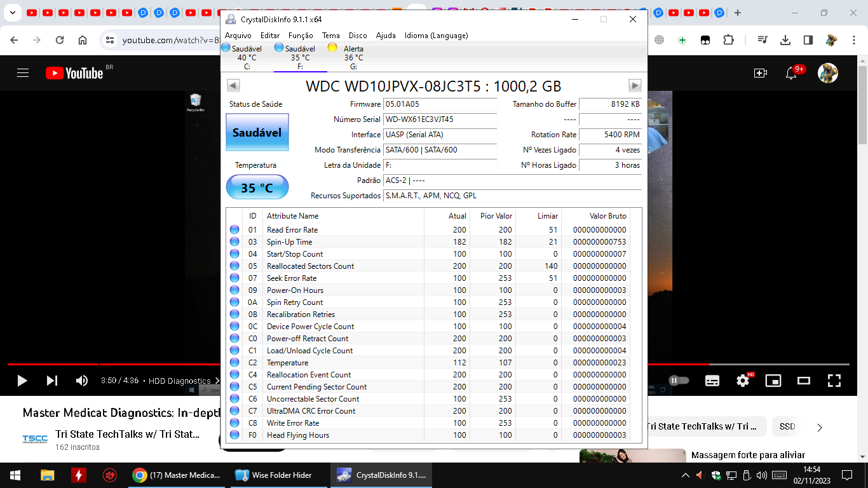Open Chrome home page button
The width and height of the screenshot is (868, 488).
point(83,40)
